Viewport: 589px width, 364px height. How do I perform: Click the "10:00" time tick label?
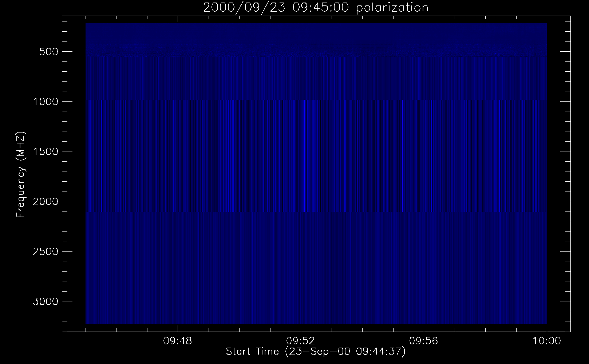pyautogui.click(x=547, y=341)
